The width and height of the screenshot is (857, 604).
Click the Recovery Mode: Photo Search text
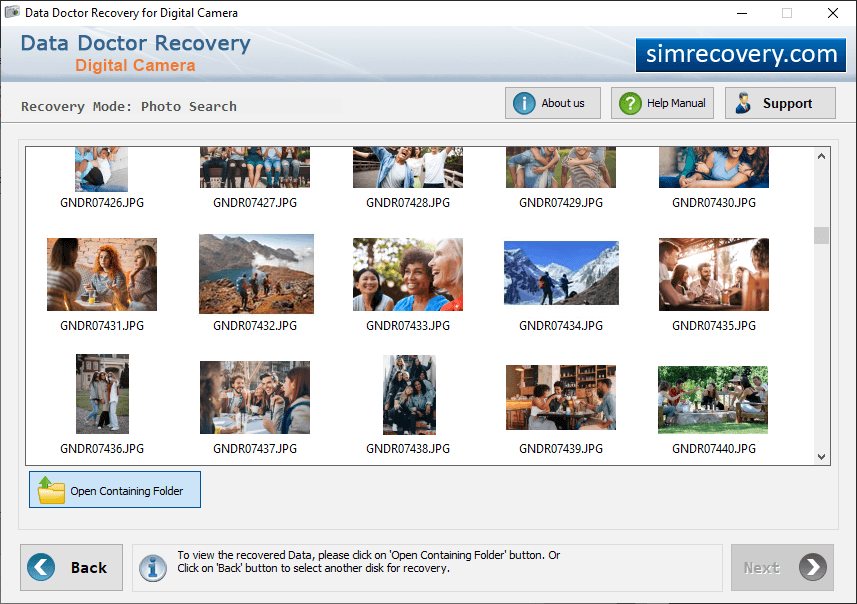129,107
